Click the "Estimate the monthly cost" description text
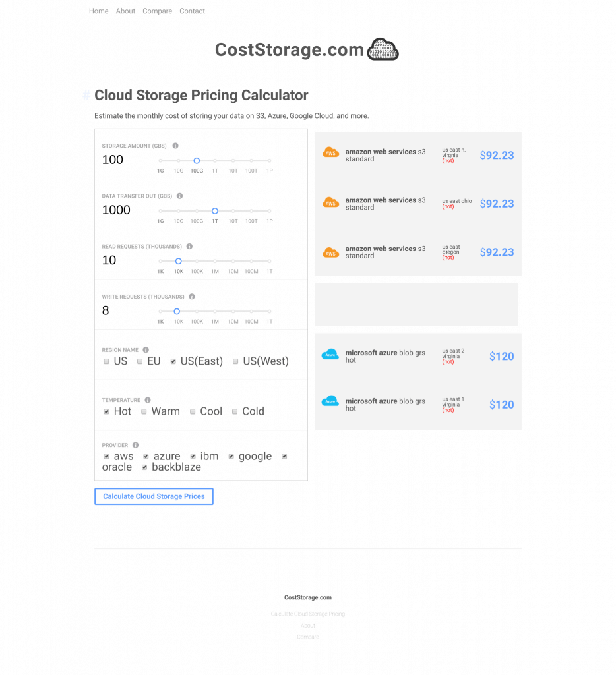 tap(231, 116)
